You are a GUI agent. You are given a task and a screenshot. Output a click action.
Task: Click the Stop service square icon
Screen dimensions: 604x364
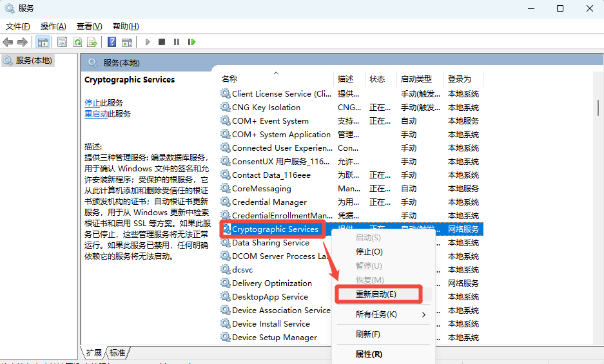coord(162,42)
